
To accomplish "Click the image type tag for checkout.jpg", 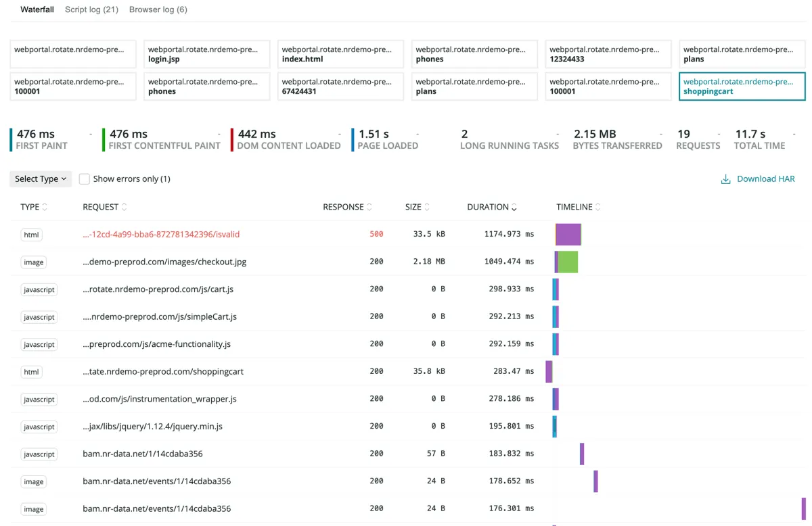I will pos(34,262).
